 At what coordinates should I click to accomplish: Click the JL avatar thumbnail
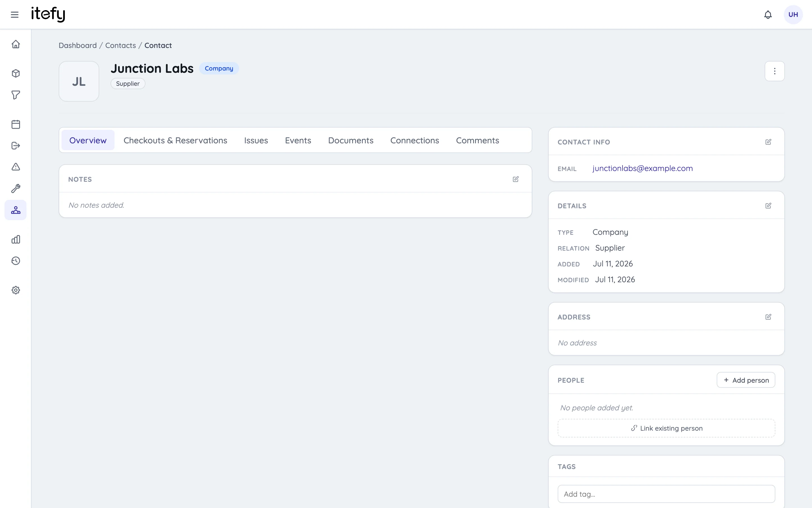point(79,81)
